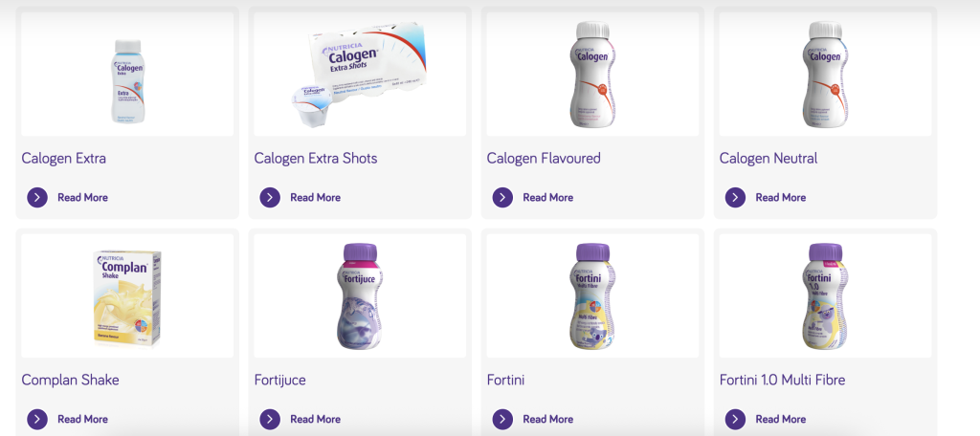Select Read More text under Calogen Neutral

point(781,197)
